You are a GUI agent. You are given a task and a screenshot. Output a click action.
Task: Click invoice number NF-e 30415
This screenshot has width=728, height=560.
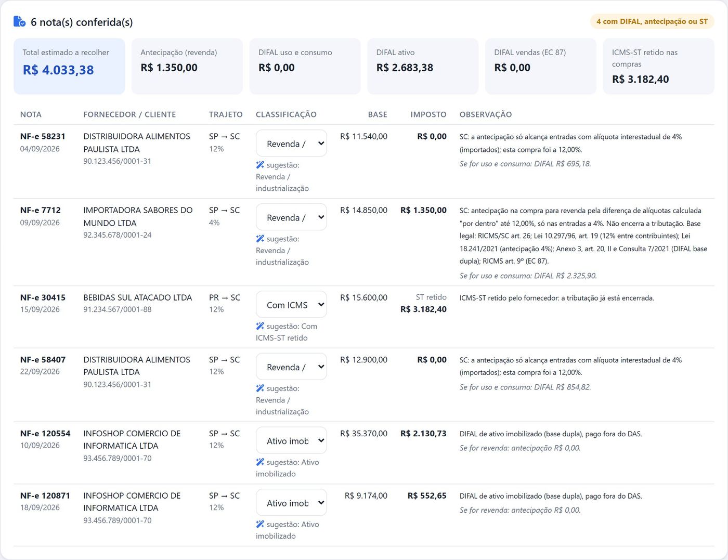[43, 297]
